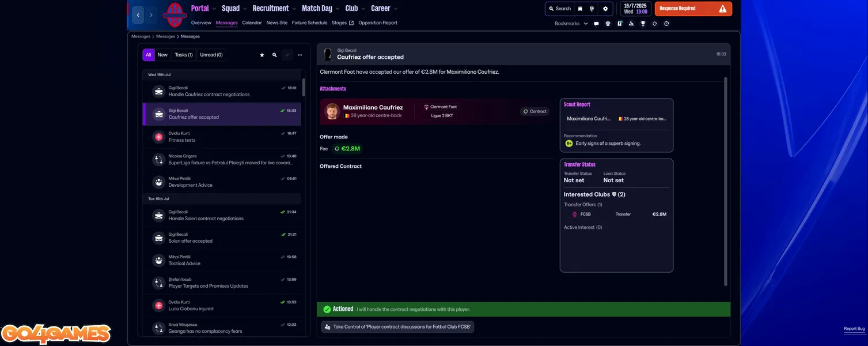This screenshot has height=346, width=868.
Task: Click the back navigation arrow
Action: (138, 15)
